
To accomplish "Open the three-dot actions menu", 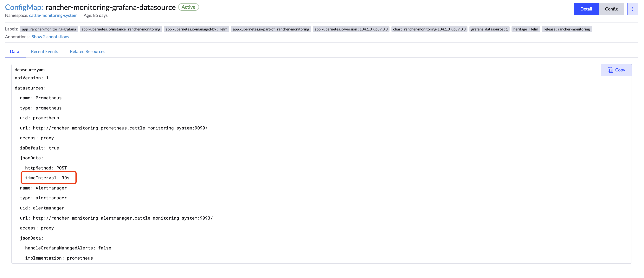I will coord(633,9).
